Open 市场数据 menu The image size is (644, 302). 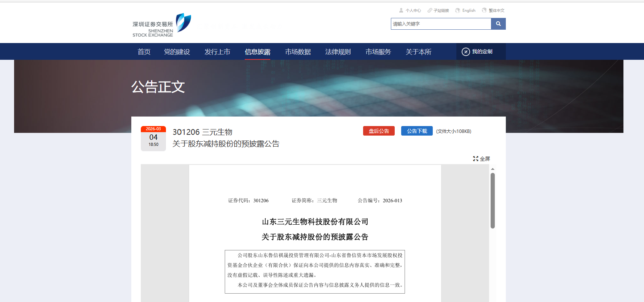click(x=298, y=52)
